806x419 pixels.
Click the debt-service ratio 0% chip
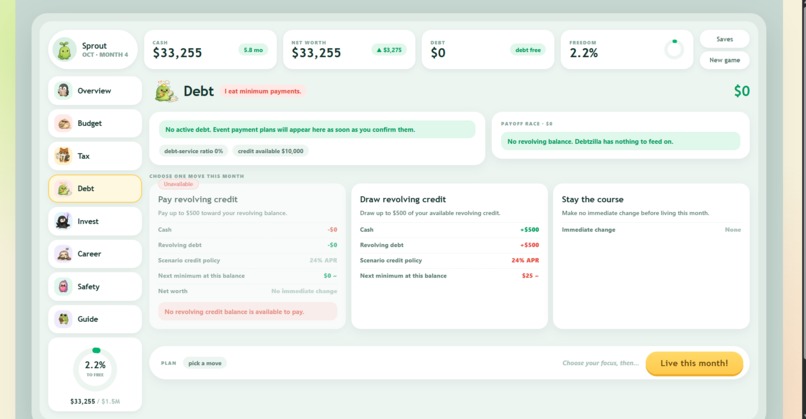click(193, 151)
